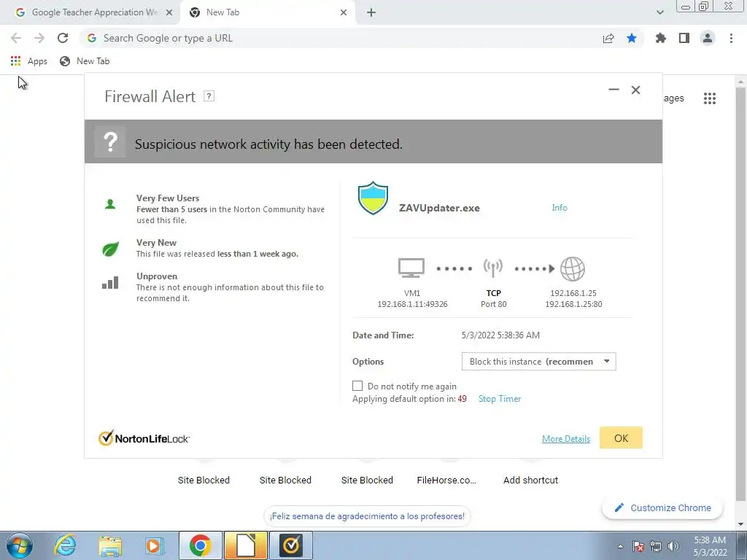The width and height of the screenshot is (747, 560).
Task: Open the Google apps grid icon
Action: pos(710,98)
